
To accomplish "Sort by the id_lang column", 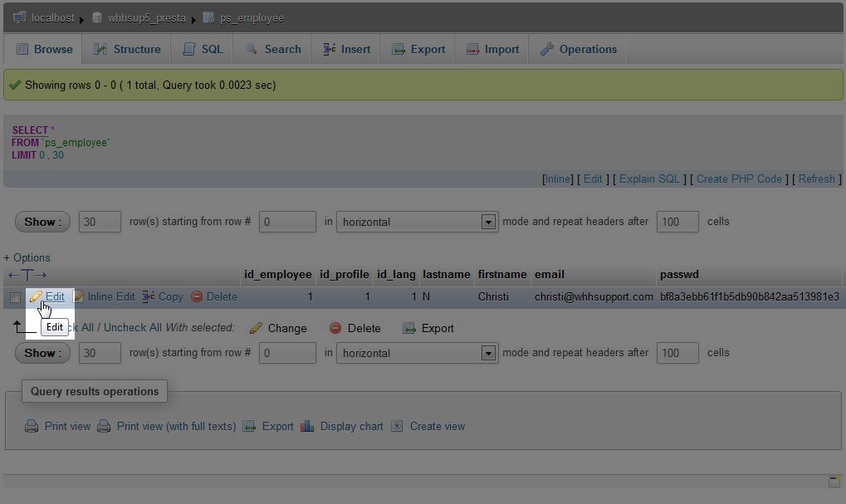I will click(396, 274).
